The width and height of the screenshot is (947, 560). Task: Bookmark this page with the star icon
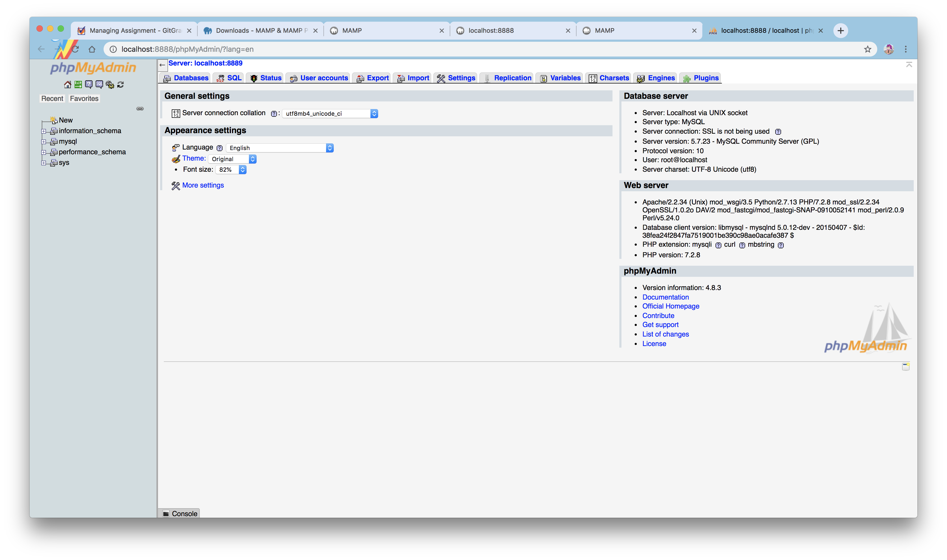[867, 49]
